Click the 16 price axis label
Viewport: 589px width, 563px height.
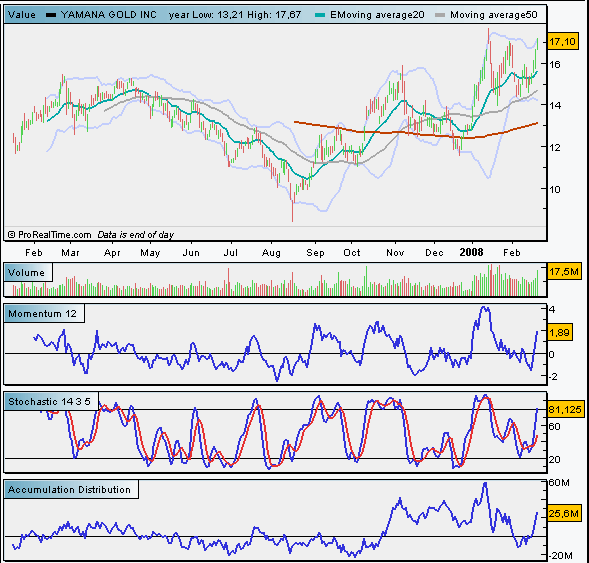554,65
